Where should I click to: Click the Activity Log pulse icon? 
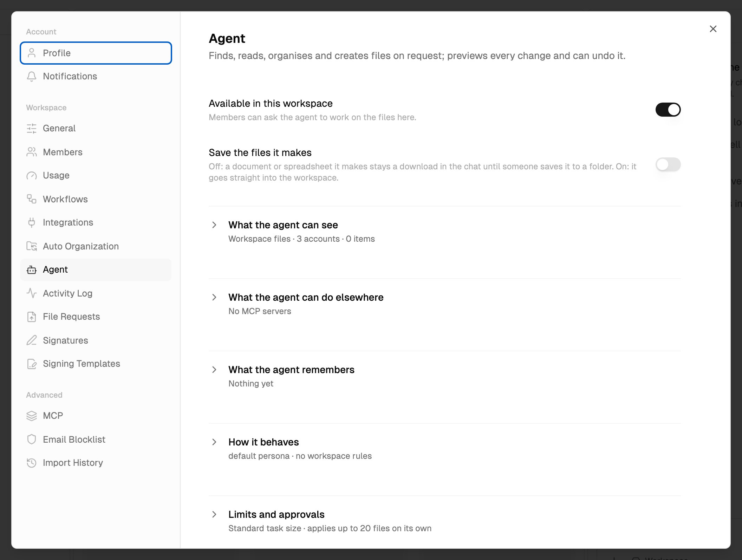pyautogui.click(x=32, y=293)
